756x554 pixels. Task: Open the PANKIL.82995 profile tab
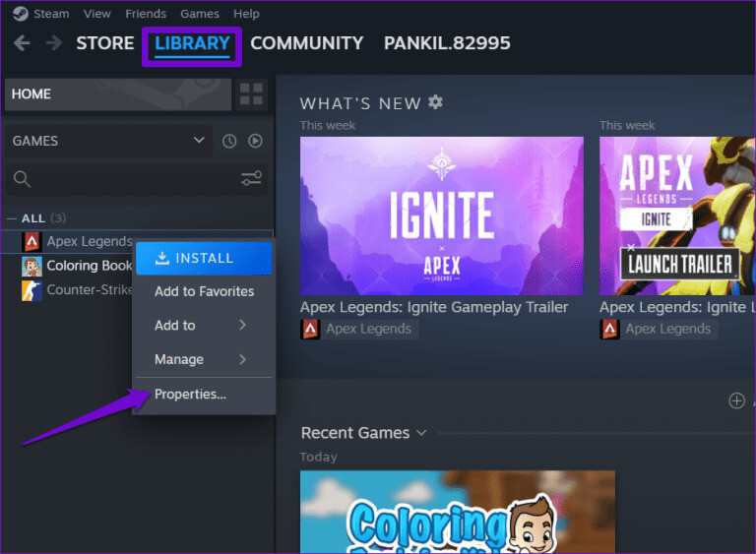(x=447, y=43)
